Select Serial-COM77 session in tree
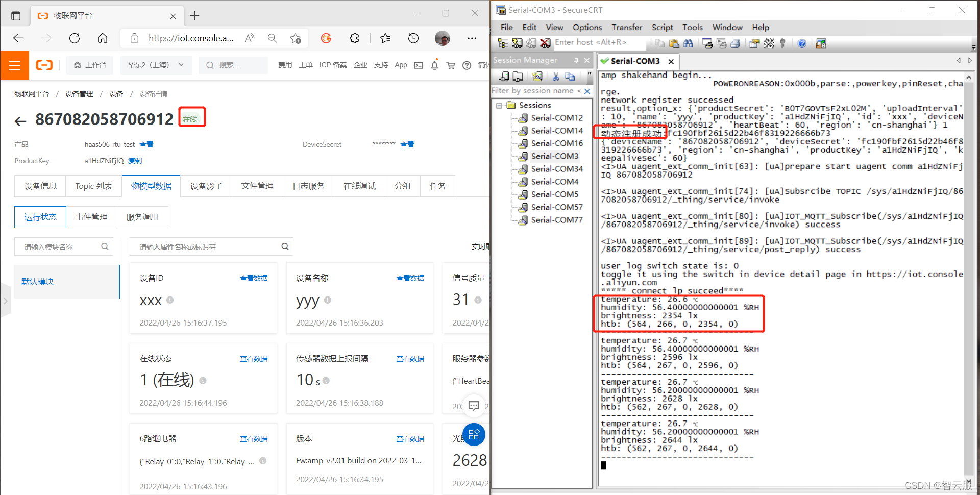 click(556, 220)
